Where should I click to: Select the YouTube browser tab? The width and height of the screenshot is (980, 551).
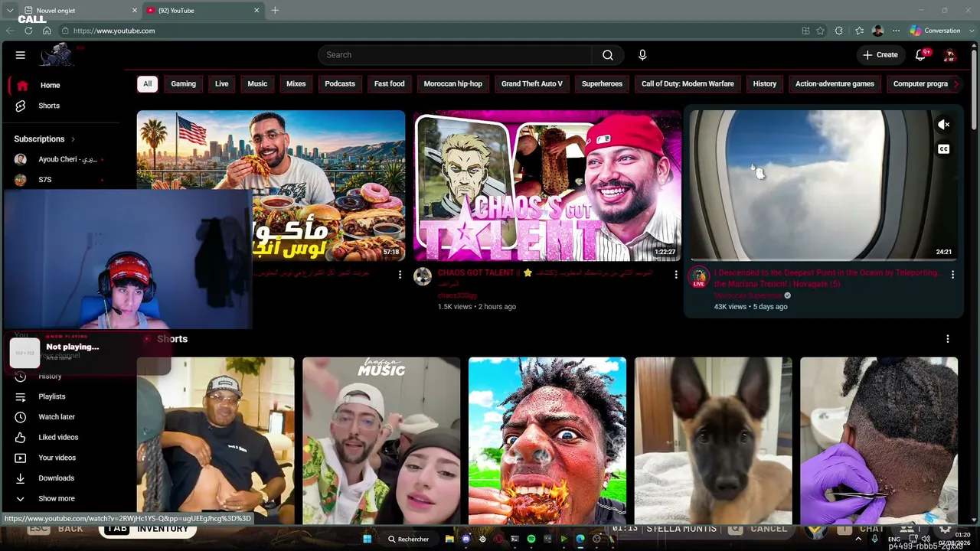204,11
